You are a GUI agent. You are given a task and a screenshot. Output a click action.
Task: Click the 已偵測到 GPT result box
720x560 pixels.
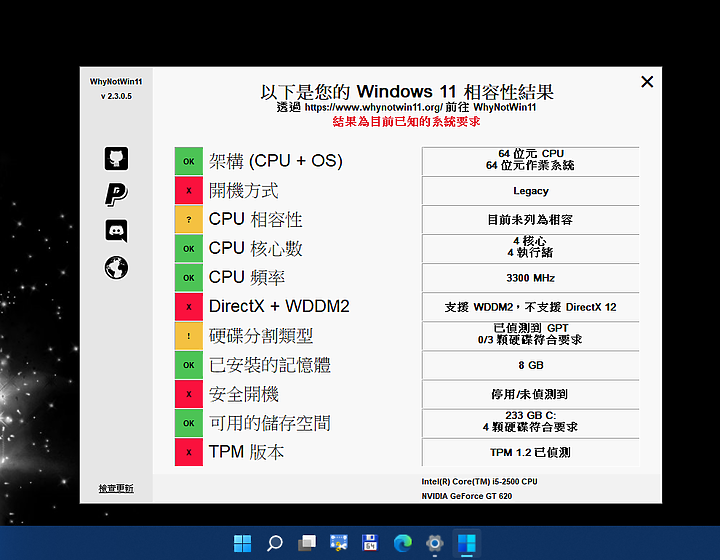[530, 336]
